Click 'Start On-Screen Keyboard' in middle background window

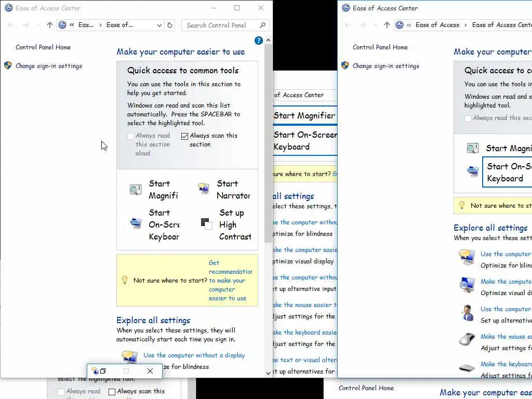pyautogui.click(x=305, y=141)
